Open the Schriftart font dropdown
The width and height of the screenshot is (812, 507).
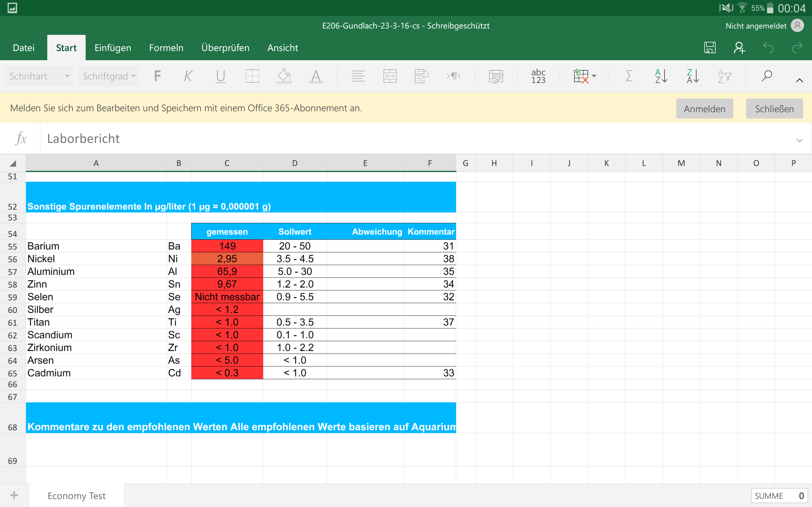(x=39, y=76)
